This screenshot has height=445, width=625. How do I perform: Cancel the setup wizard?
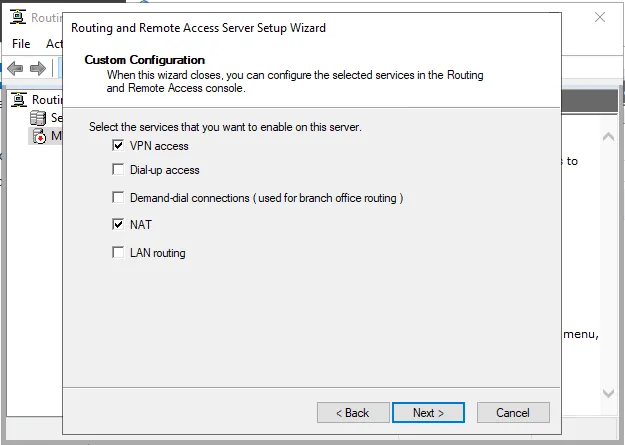pos(513,412)
